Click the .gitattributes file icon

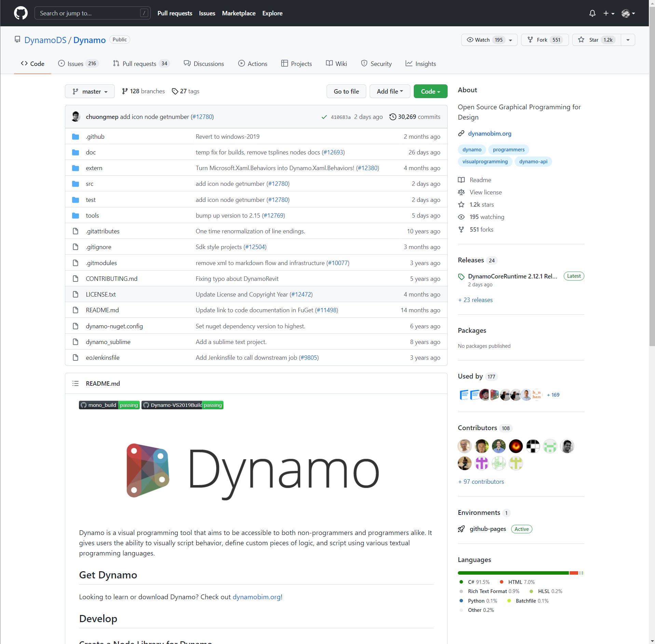pos(76,231)
